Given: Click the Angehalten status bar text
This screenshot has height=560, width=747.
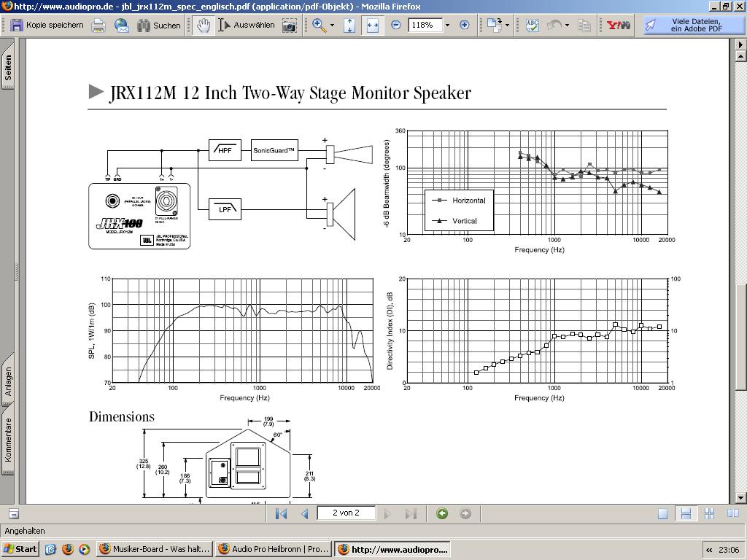Looking at the screenshot, I should 25,531.
